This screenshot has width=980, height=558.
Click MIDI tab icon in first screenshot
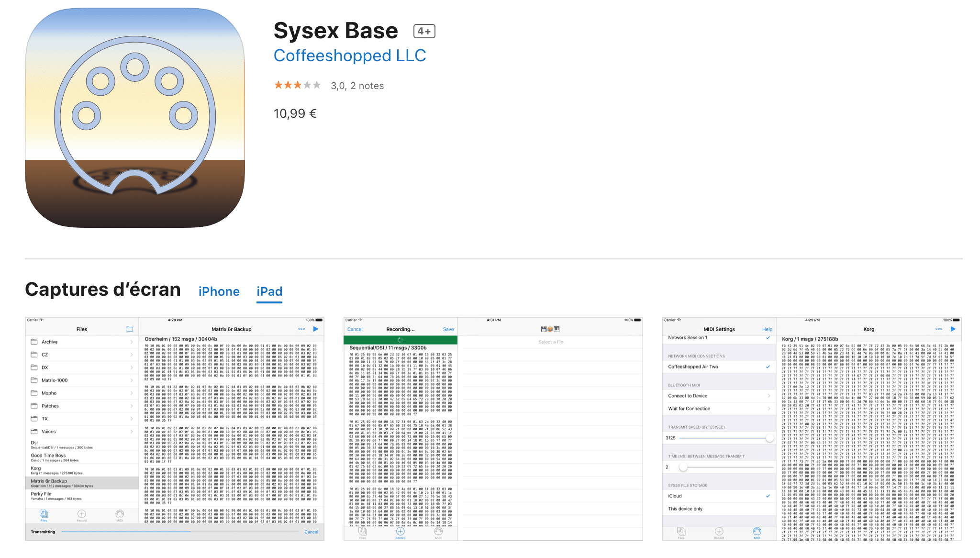click(x=120, y=515)
